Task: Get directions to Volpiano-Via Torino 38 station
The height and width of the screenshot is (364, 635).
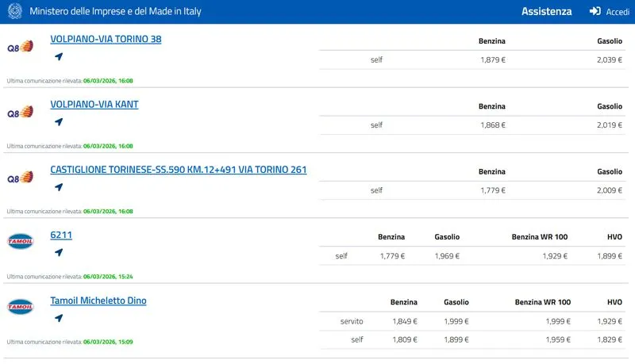Action: click(x=58, y=57)
